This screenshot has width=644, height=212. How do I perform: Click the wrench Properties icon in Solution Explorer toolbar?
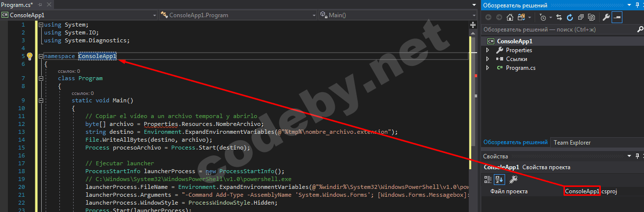coord(606,17)
